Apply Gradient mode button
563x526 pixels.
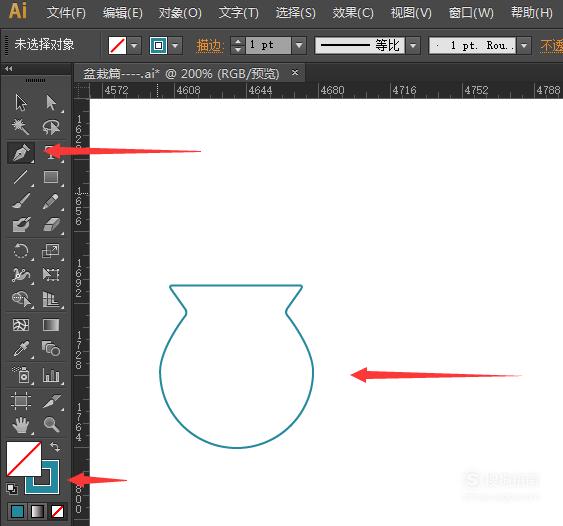[38, 511]
